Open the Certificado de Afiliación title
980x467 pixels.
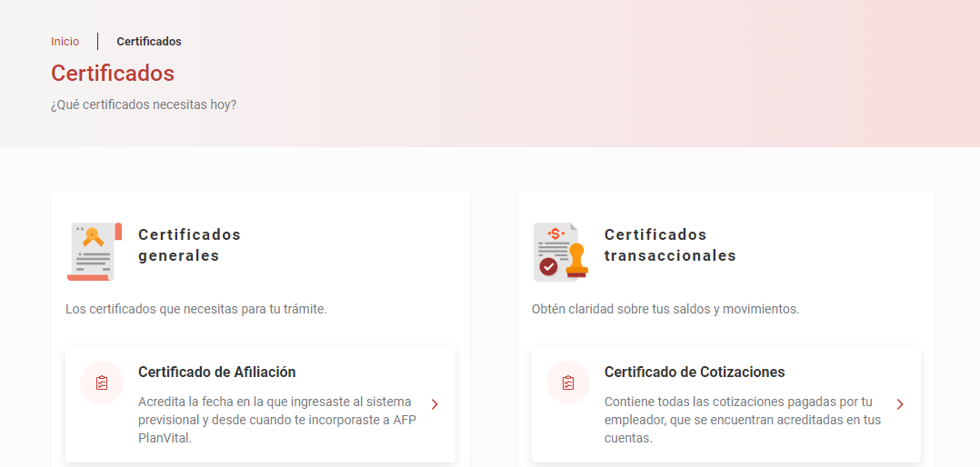(216, 372)
